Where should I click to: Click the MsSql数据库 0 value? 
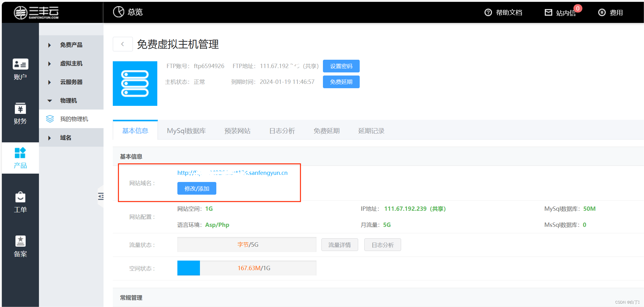click(584, 225)
